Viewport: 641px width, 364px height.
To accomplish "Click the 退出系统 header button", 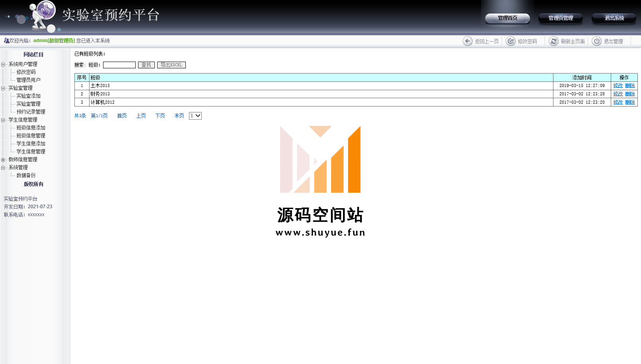I will (614, 18).
